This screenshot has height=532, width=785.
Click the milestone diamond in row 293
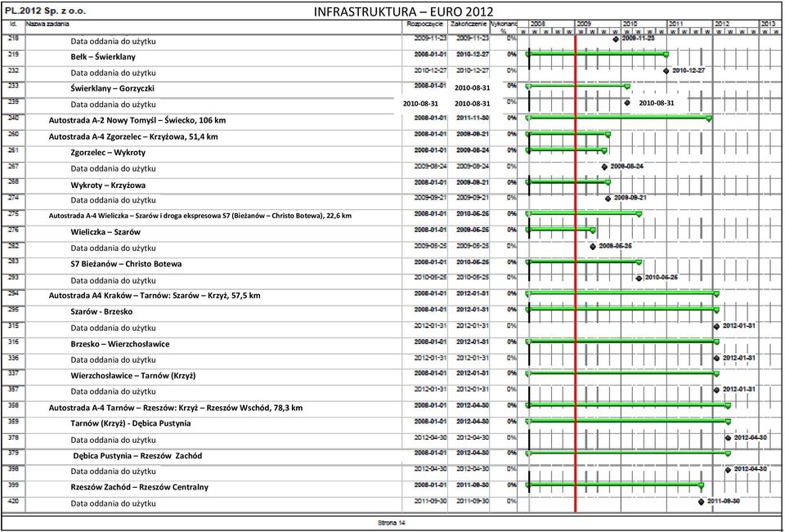639,278
